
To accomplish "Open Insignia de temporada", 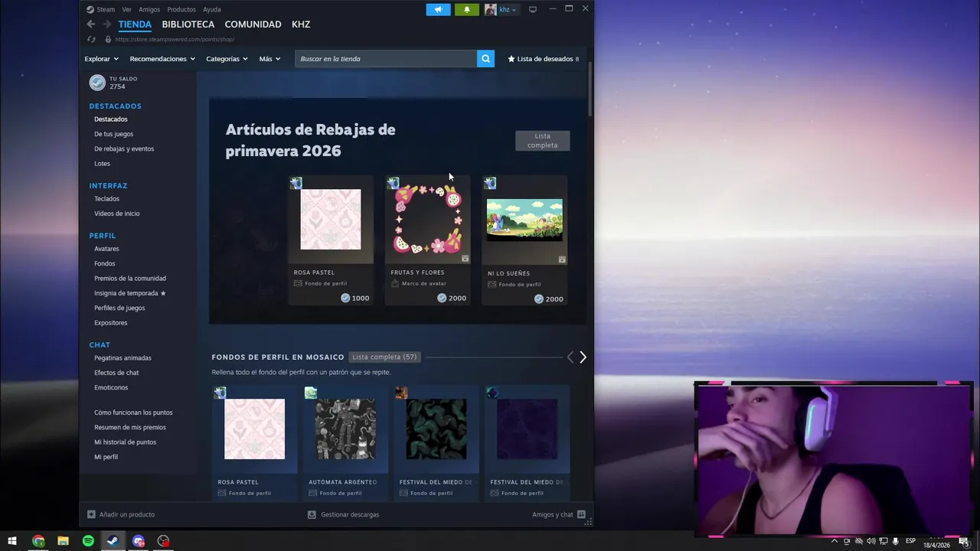I will coord(129,293).
